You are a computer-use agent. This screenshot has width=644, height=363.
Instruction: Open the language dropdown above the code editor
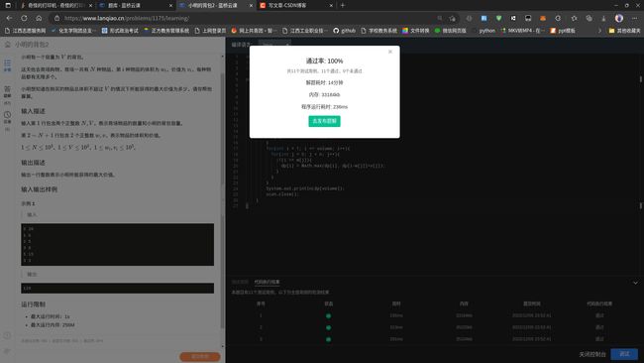[x=275, y=44]
